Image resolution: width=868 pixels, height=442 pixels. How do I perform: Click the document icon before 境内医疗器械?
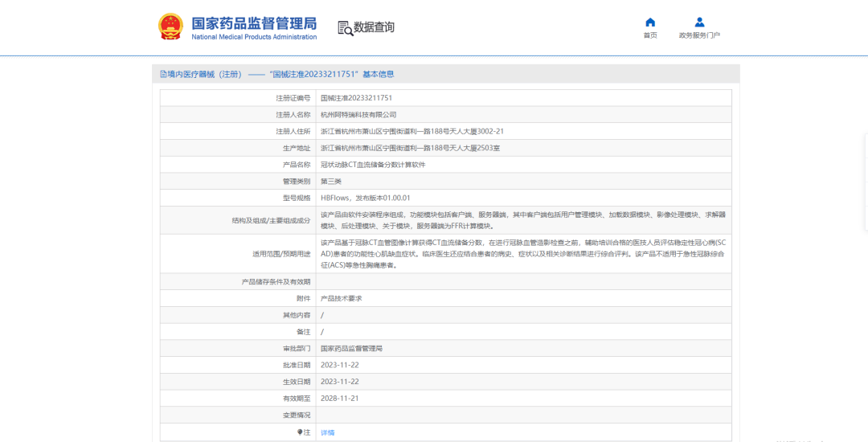tap(162, 74)
